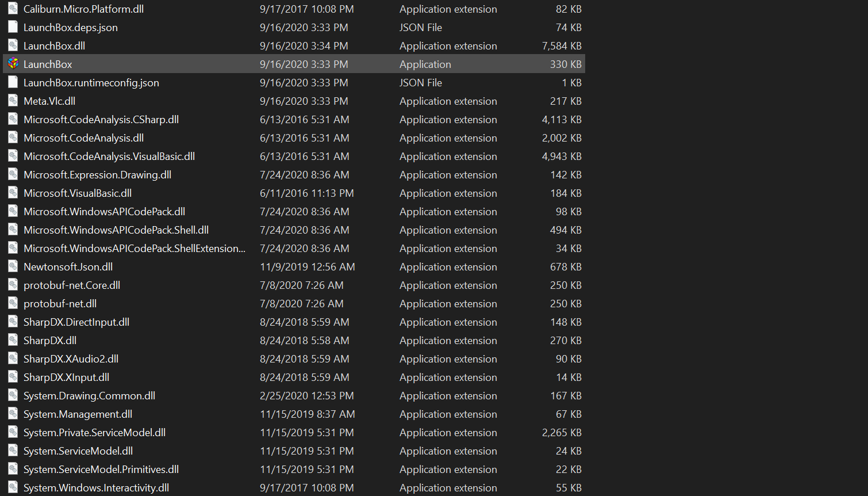The width and height of the screenshot is (868, 496).
Task: Click 'JSON File' type of LaunchBox.runtimeconfig.json
Action: (421, 83)
